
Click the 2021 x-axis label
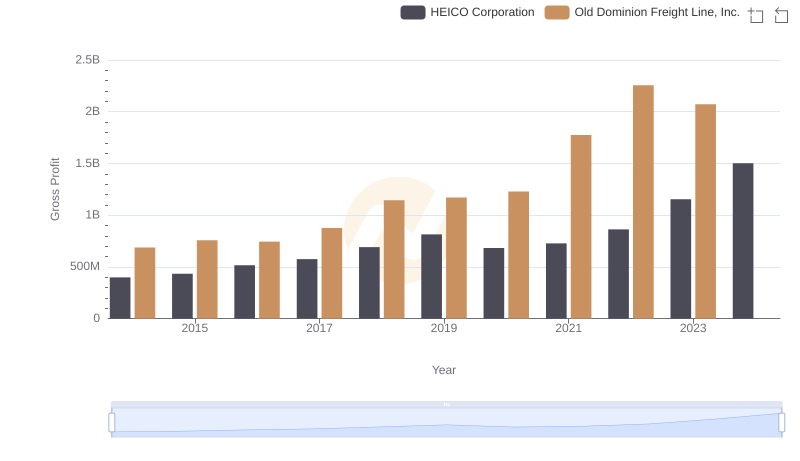tap(568, 328)
